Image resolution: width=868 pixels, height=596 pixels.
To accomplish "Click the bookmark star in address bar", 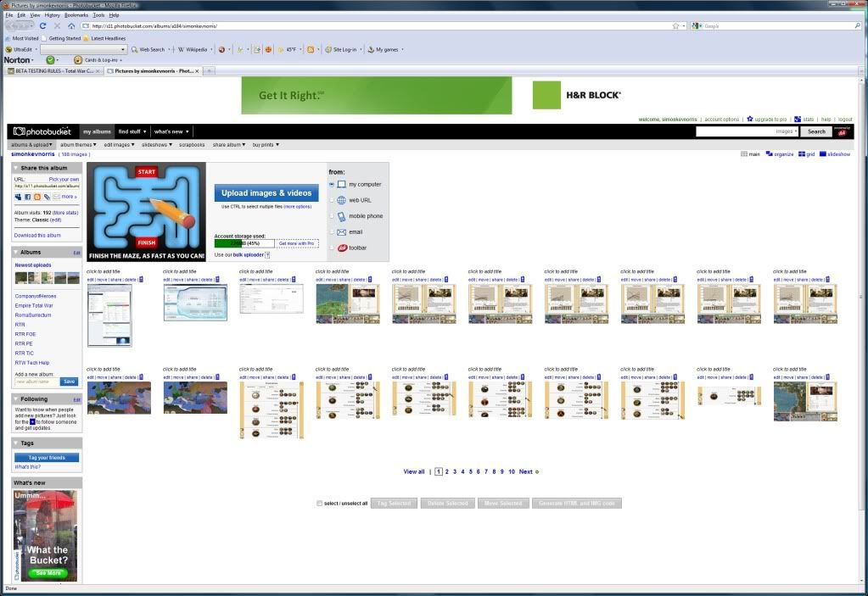I will click(675, 26).
